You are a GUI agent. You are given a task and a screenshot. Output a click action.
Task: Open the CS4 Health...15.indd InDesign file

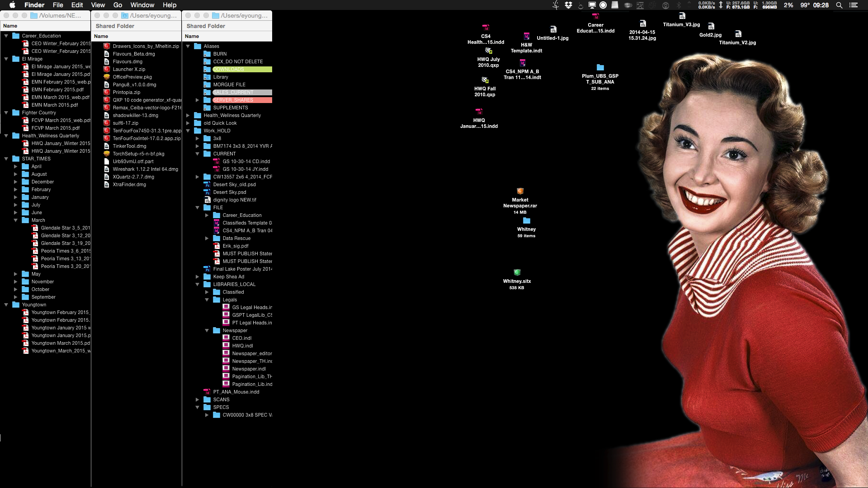pos(486,27)
